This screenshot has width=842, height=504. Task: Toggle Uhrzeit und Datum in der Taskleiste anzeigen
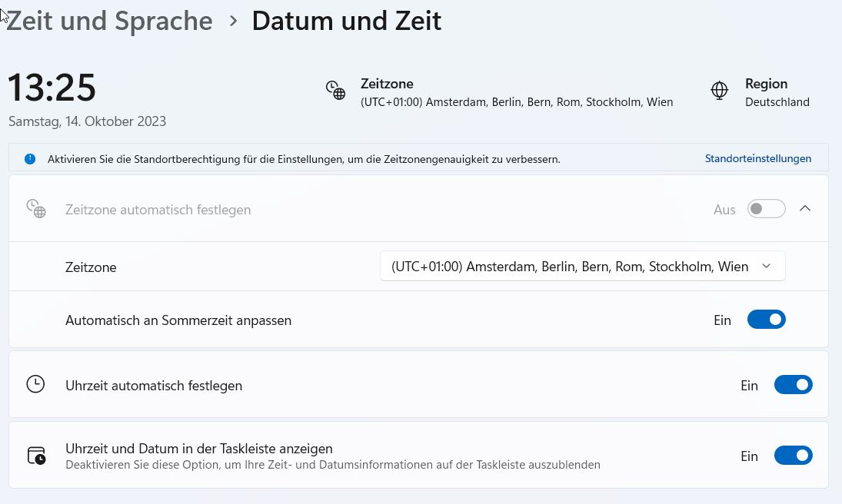793,456
